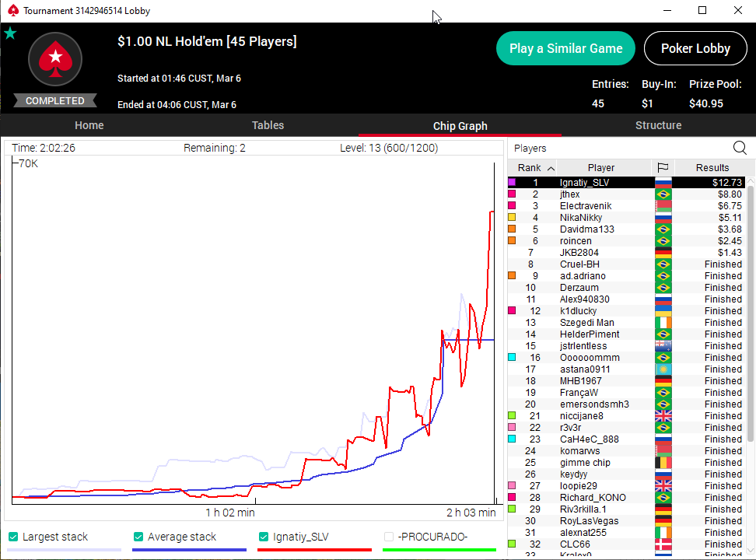The image size is (756, 560).
Task: Click the PokerStars red spade logo
Action: [x=55, y=59]
